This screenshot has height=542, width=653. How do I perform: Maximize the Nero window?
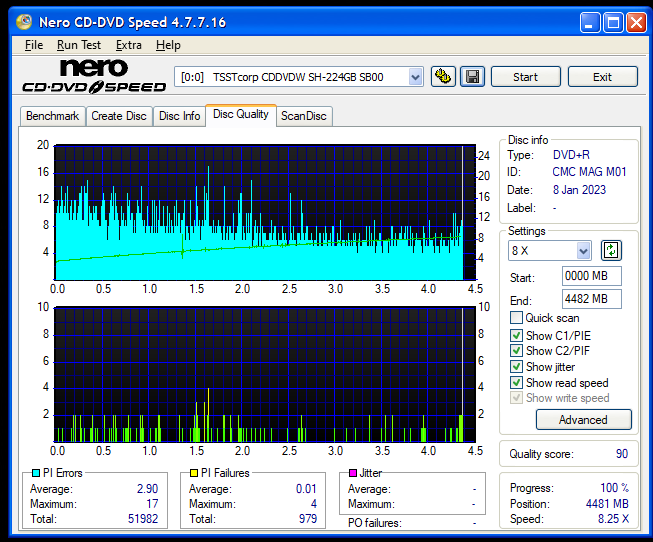tap(613, 22)
